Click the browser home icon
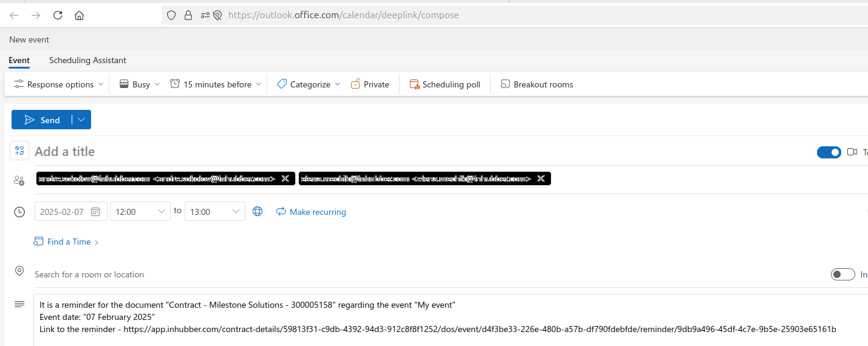The image size is (868, 346). [x=79, y=15]
